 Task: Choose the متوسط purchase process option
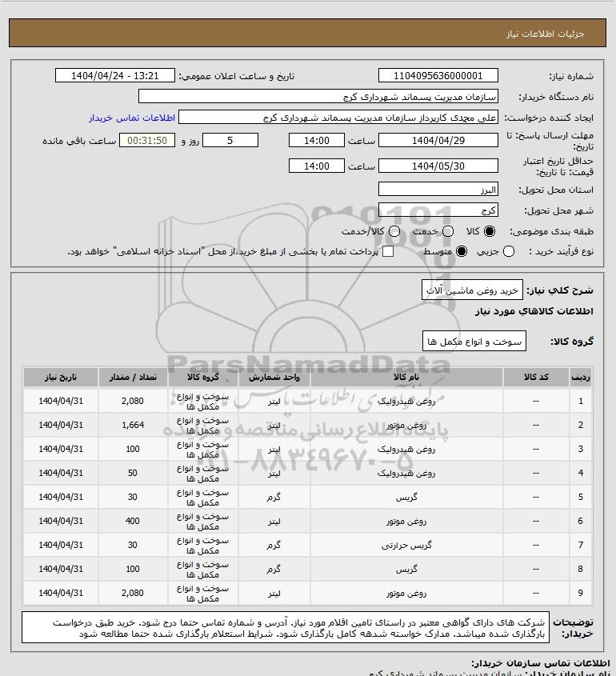pos(462,251)
